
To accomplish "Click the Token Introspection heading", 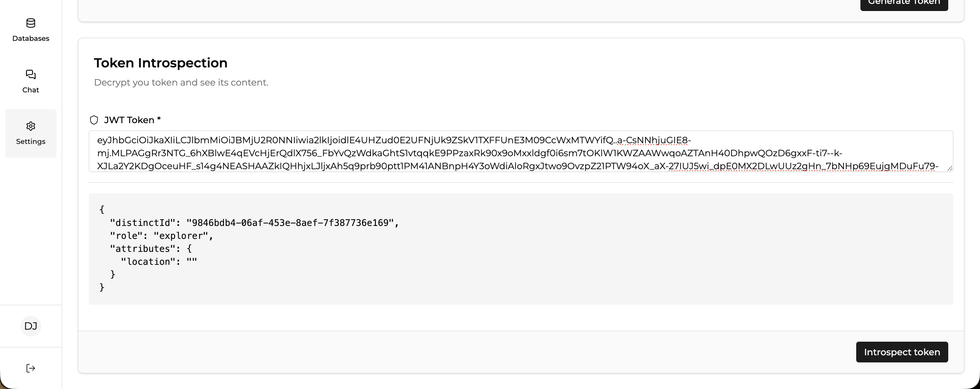I will pyautogui.click(x=160, y=63).
